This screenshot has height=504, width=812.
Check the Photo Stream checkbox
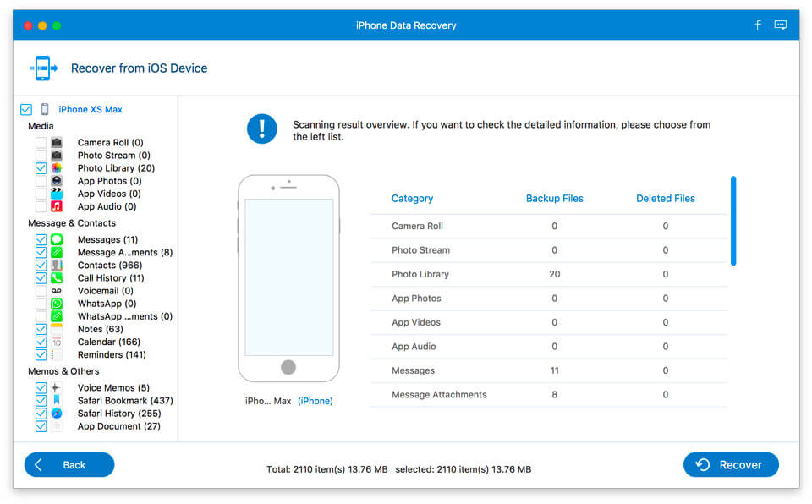point(41,155)
